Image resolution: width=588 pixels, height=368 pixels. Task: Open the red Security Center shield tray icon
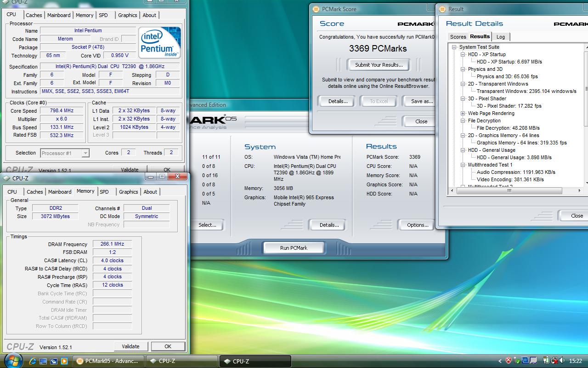coord(509,361)
